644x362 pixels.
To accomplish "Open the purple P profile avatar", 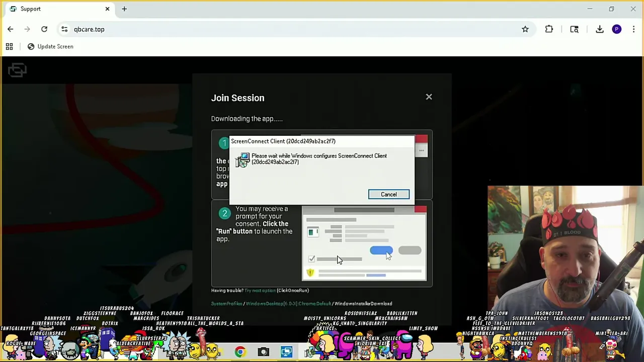I will point(617,29).
